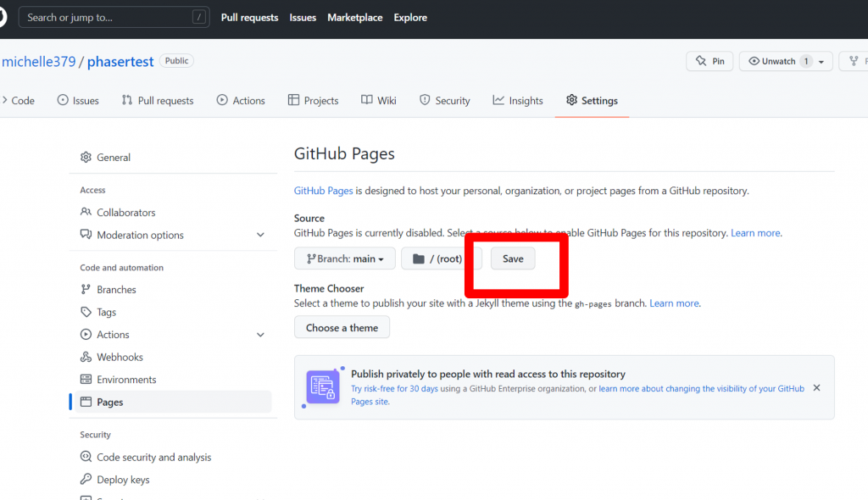Click the Deploy keys key icon
The image size is (868, 500).
86,479
